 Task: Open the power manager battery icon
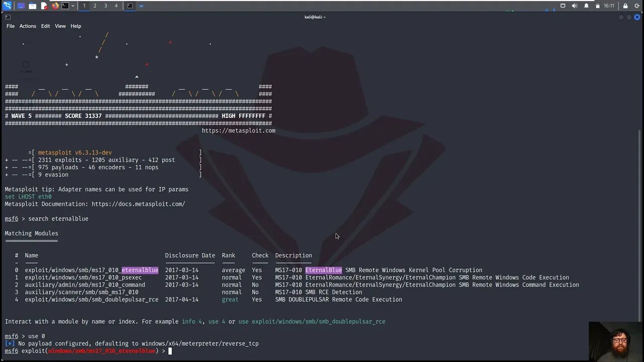tap(598, 6)
